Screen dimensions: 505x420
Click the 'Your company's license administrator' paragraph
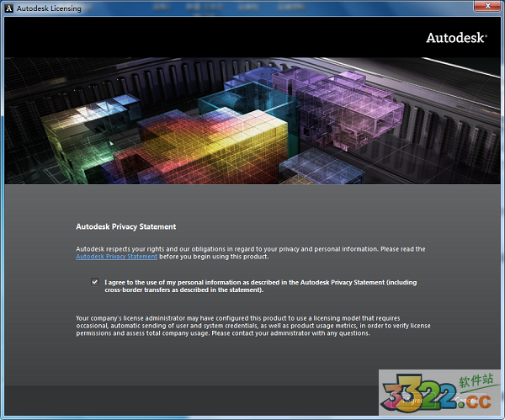(x=253, y=326)
